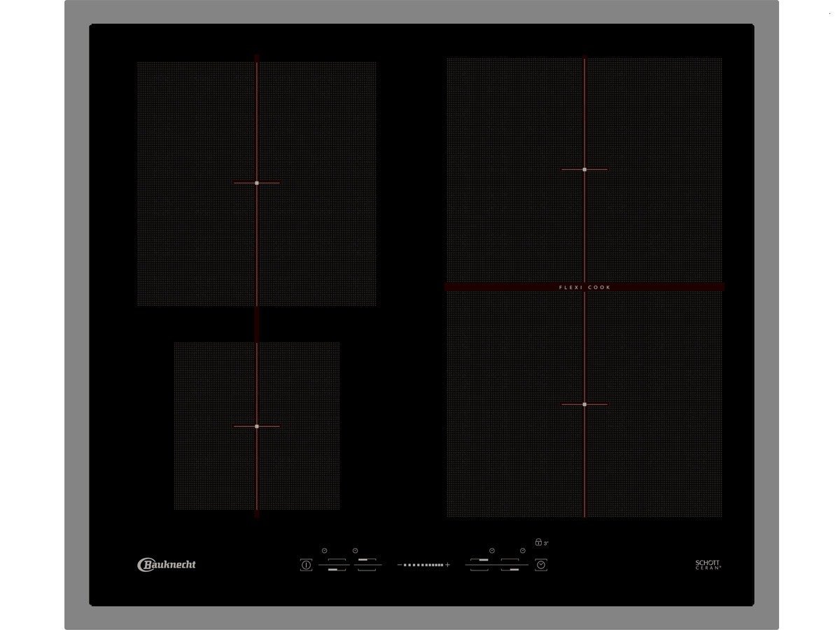Select the zone key beside the timer button
840x630 pixels.
514,565
